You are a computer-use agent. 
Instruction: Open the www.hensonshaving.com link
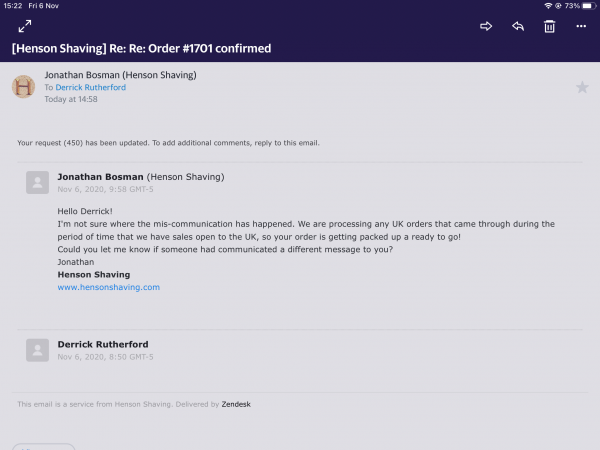pyautogui.click(x=109, y=287)
